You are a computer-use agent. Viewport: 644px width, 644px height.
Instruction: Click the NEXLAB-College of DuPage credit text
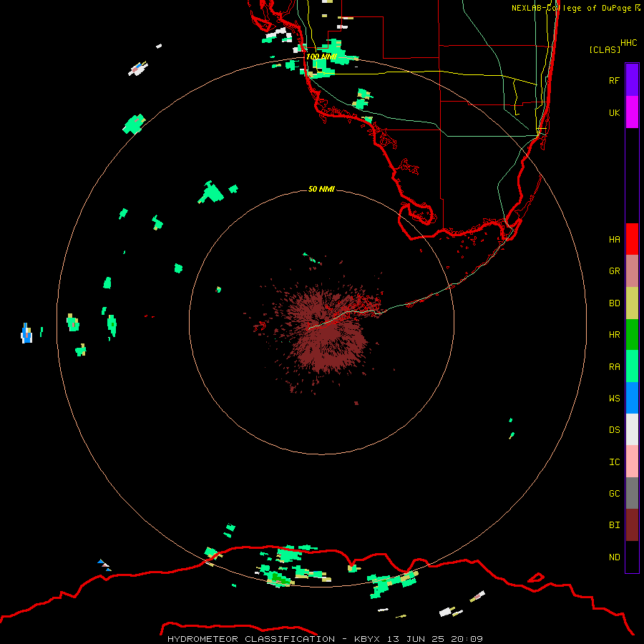(x=571, y=8)
